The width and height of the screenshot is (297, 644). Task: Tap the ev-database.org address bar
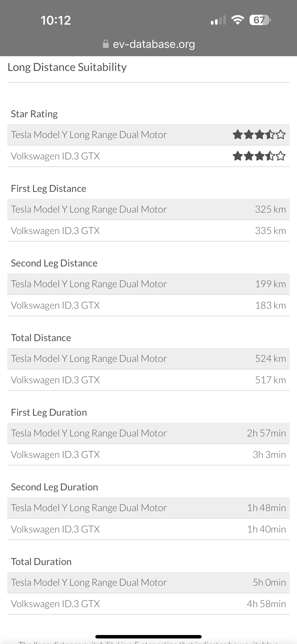[x=149, y=44]
